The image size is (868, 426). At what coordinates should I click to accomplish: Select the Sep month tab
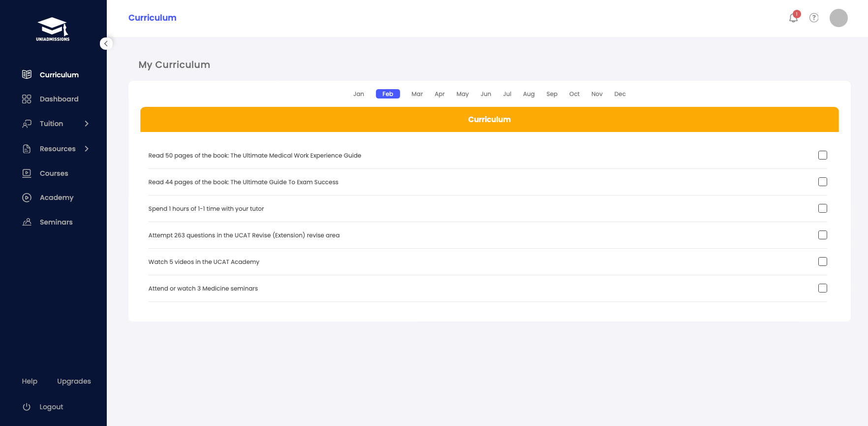pos(552,94)
